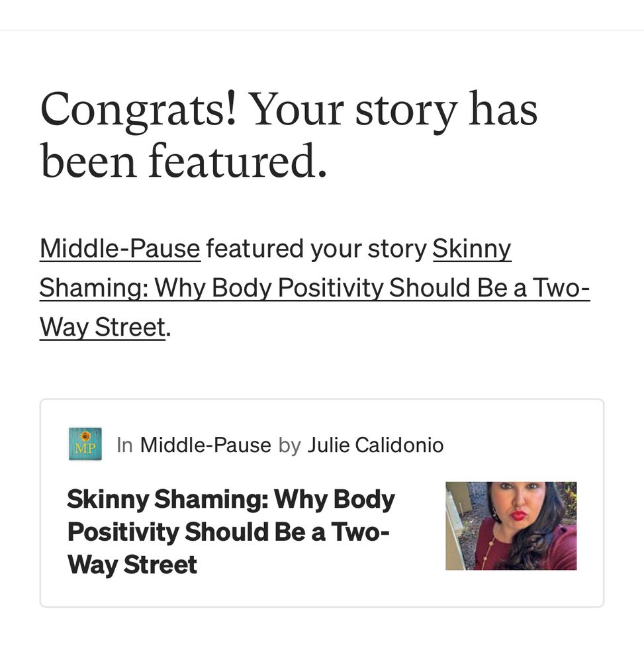Open the publication through its square logo thumbnail
Viewport: 644px width, 662px height.
coord(85,445)
